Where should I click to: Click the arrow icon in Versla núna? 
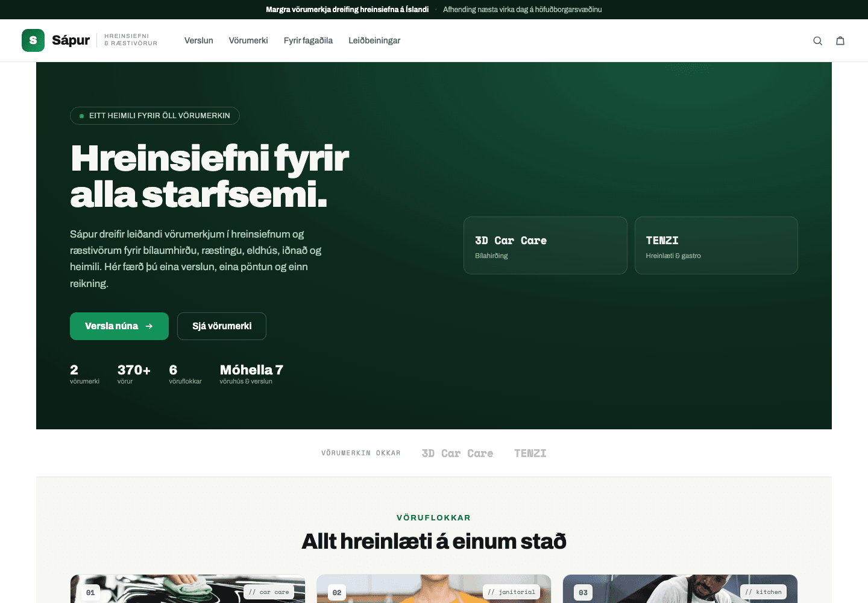[x=149, y=326]
